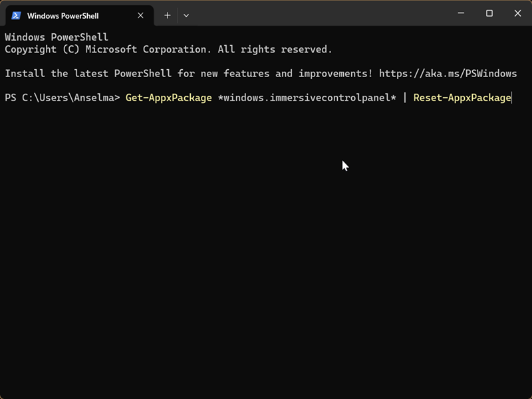Click the first "Windows PowerShell" output line
Image resolution: width=532 pixels, height=399 pixels.
[x=56, y=37]
